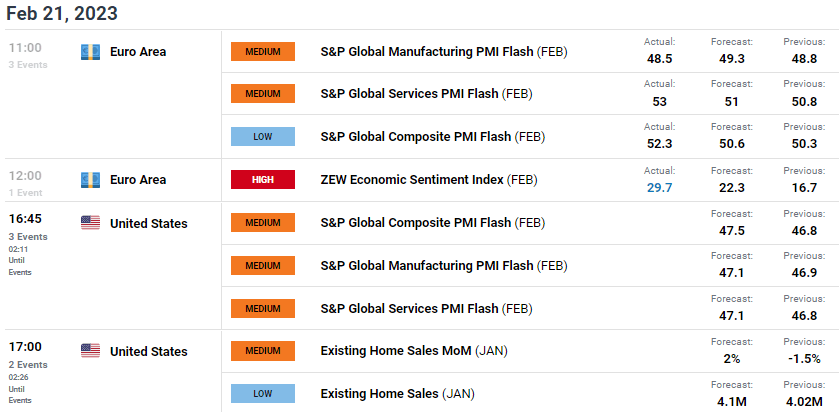Viewport: 839px width, 412px height.
Task: Select MEDIUM badge beside Existing Home Sales MoM
Action: [263, 351]
